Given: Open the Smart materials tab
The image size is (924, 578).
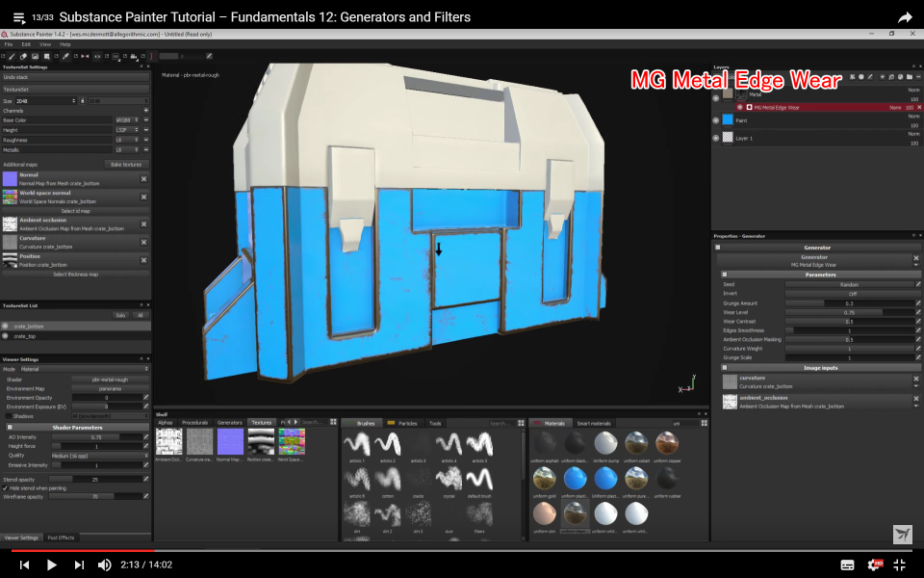Looking at the screenshot, I should 594,424.
